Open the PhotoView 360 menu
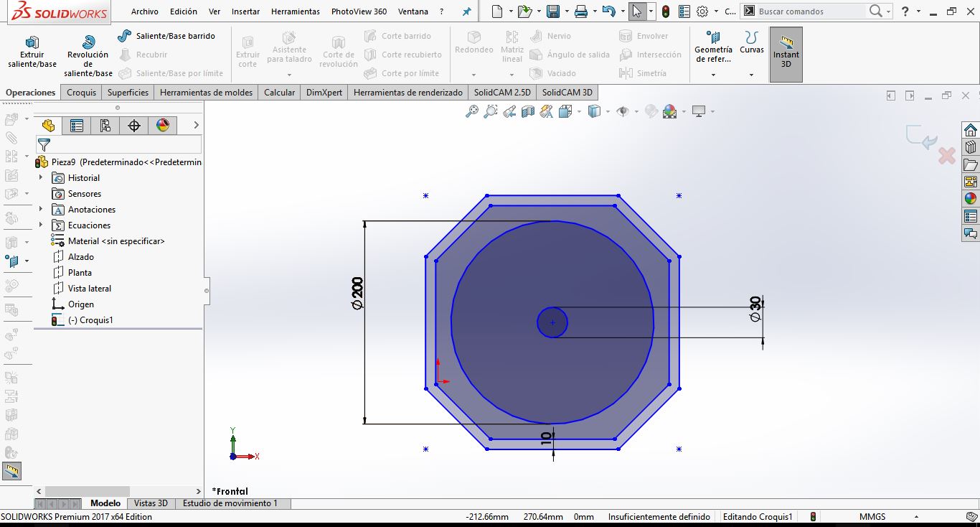The image size is (980, 527). (359, 11)
